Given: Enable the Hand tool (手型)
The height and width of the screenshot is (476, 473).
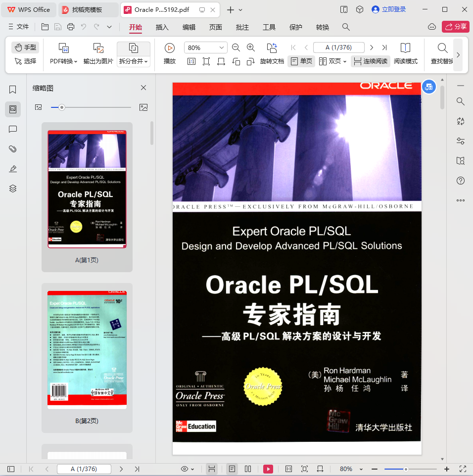Looking at the screenshot, I should coord(25,48).
